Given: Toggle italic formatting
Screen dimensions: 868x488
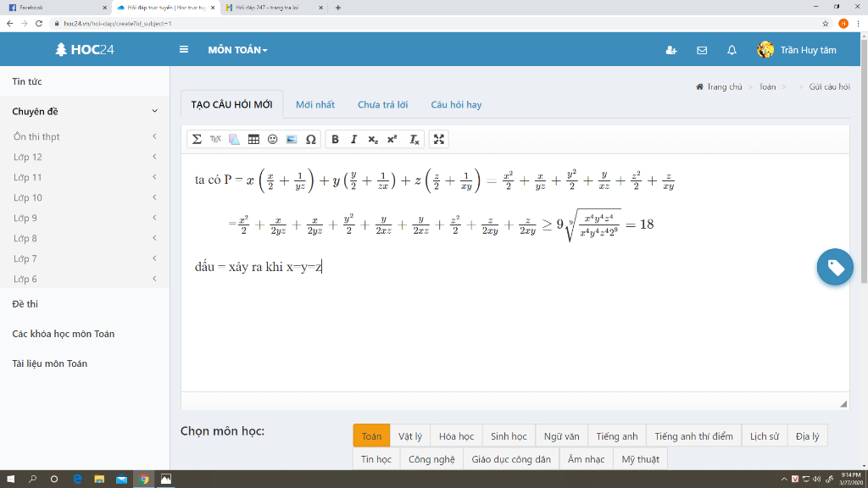Looking at the screenshot, I should point(353,140).
